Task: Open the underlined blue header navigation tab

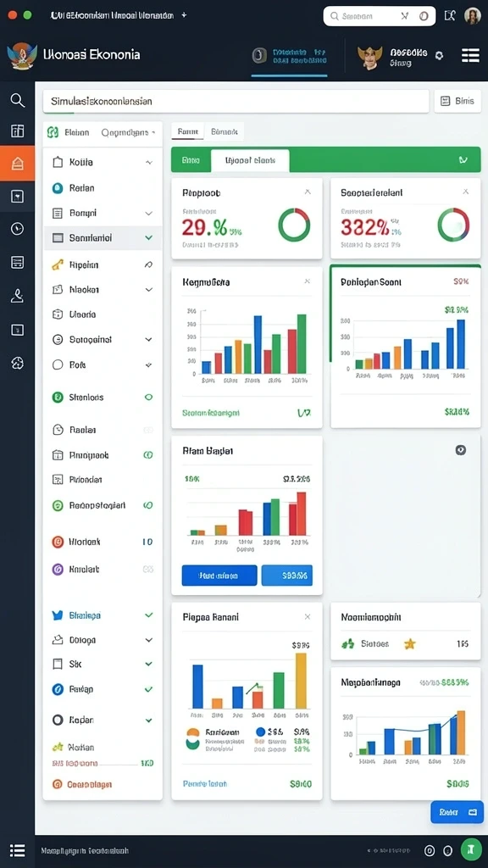Action: click(290, 56)
